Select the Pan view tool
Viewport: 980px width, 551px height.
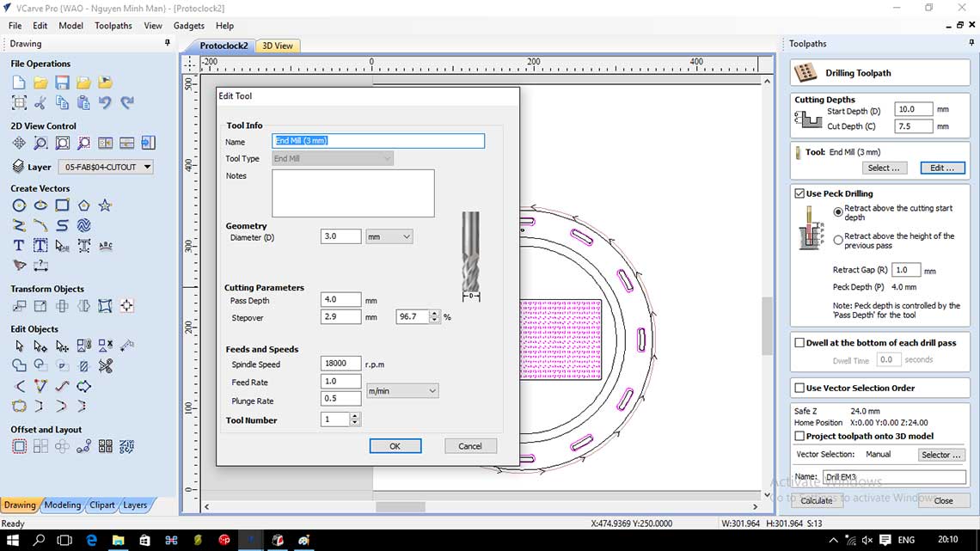coord(19,143)
